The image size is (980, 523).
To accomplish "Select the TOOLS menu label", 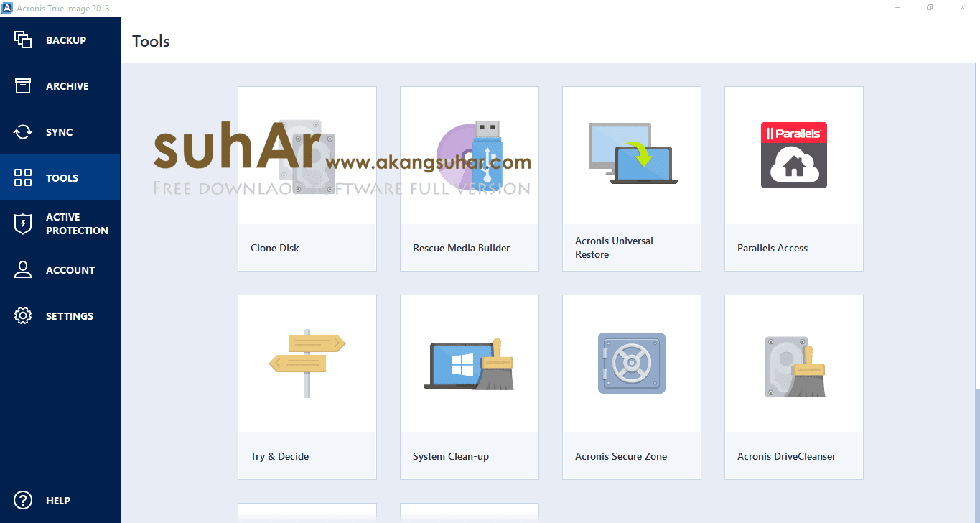I will 62,178.
